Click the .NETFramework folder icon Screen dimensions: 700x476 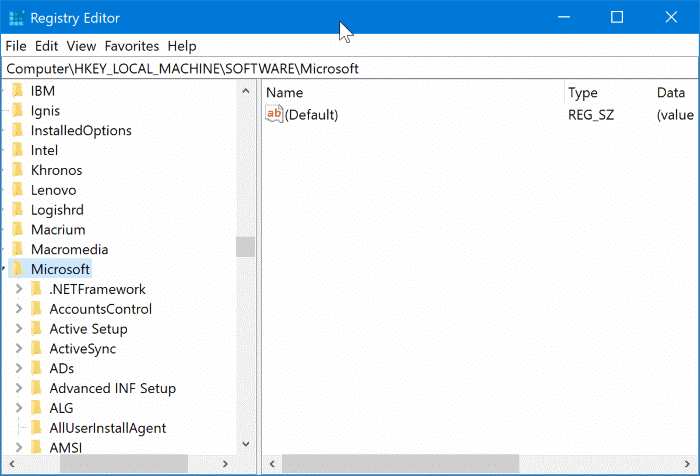(x=37, y=289)
